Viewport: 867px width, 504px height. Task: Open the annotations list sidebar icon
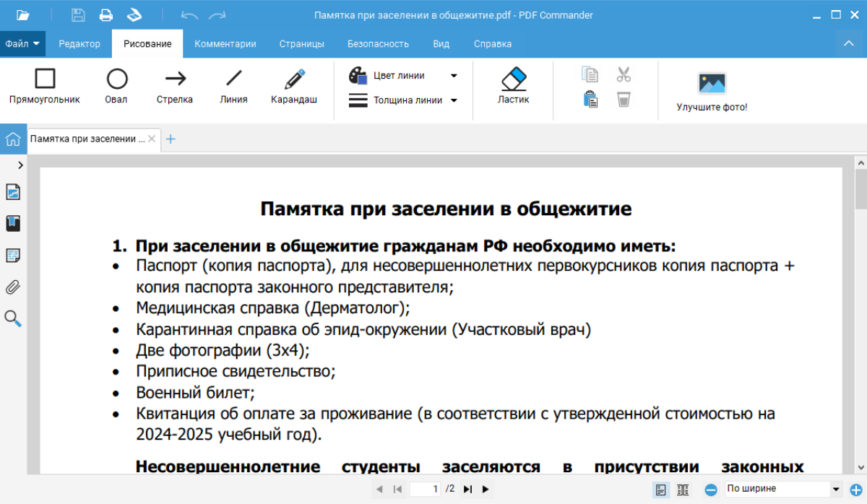[x=13, y=255]
